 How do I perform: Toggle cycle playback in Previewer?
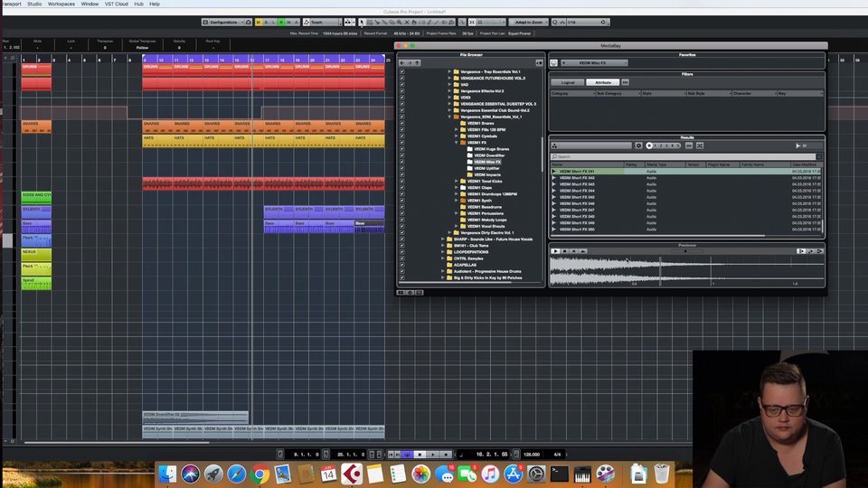(583, 251)
